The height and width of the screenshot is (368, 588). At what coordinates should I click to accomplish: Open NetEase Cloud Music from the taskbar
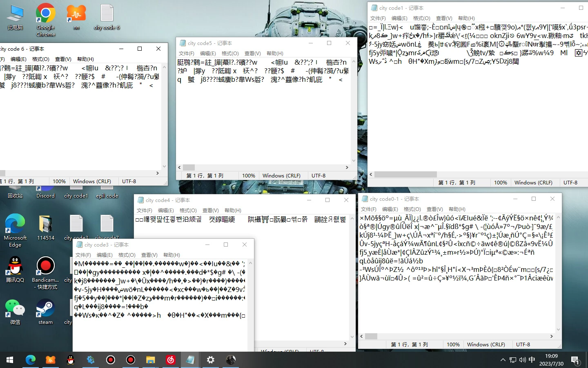pyautogui.click(x=170, y=360)
